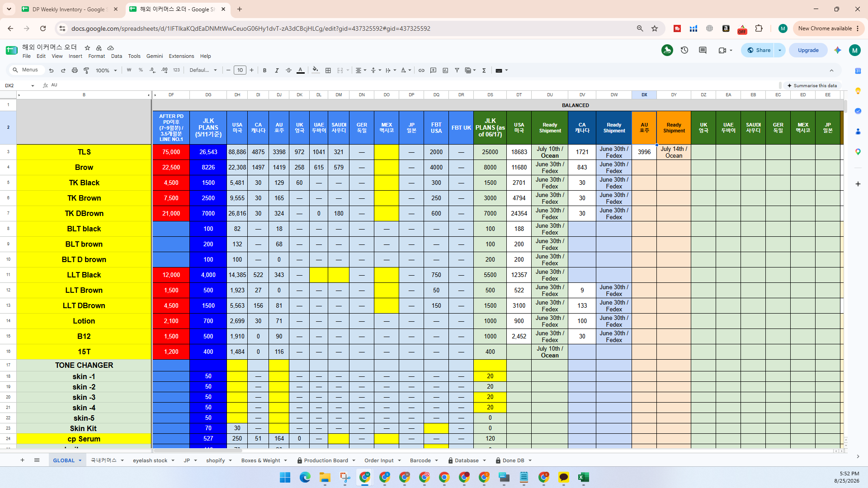Open GLOBAL tab dropdown arrow
Image resolution: width=868 pixels, height=488 pixels.
80,460
